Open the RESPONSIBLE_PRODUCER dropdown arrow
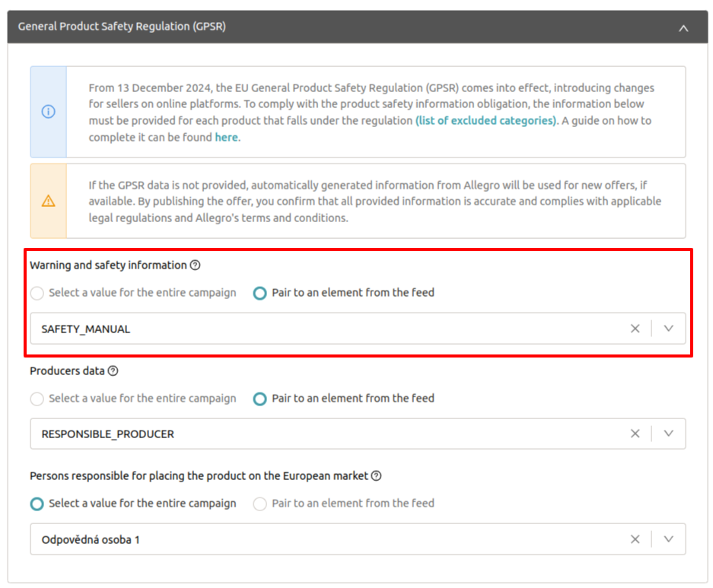The width and height of the screenshot is (713, 588). (x=669, y=434)
